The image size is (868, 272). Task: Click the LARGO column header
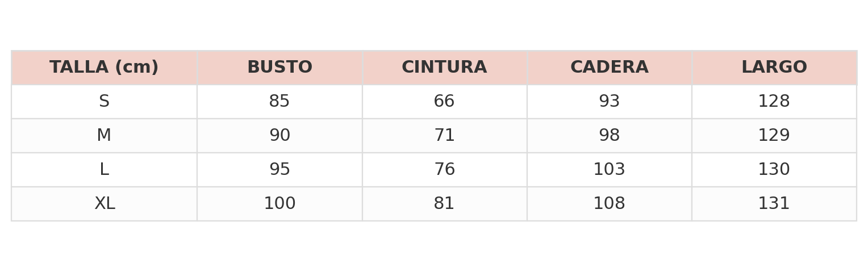coord(774,68)
